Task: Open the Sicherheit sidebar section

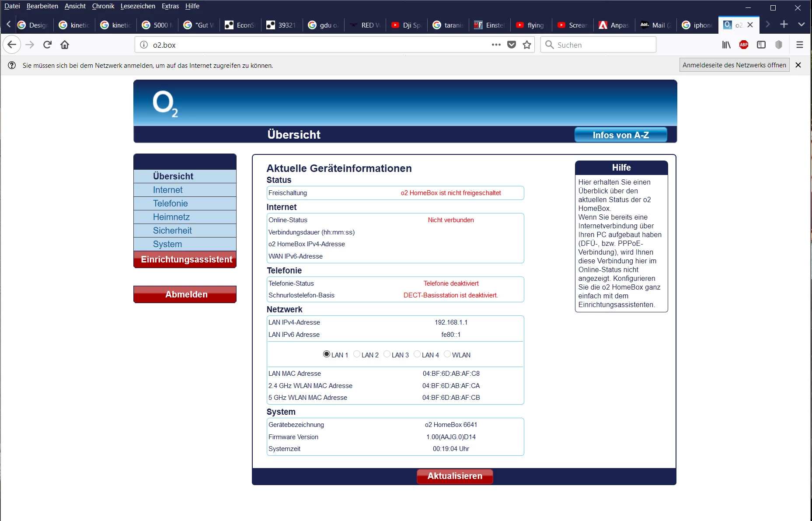Action: [x=185, y=231]
